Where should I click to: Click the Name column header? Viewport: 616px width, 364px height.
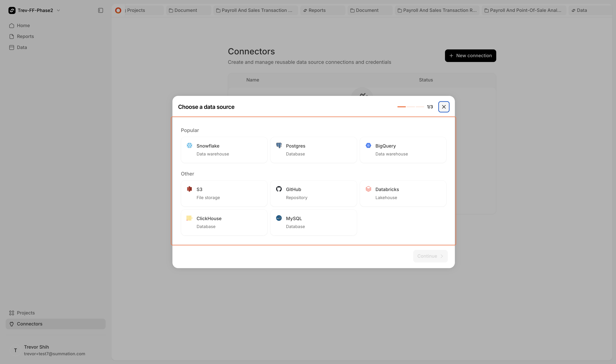(x=253, y=80)
